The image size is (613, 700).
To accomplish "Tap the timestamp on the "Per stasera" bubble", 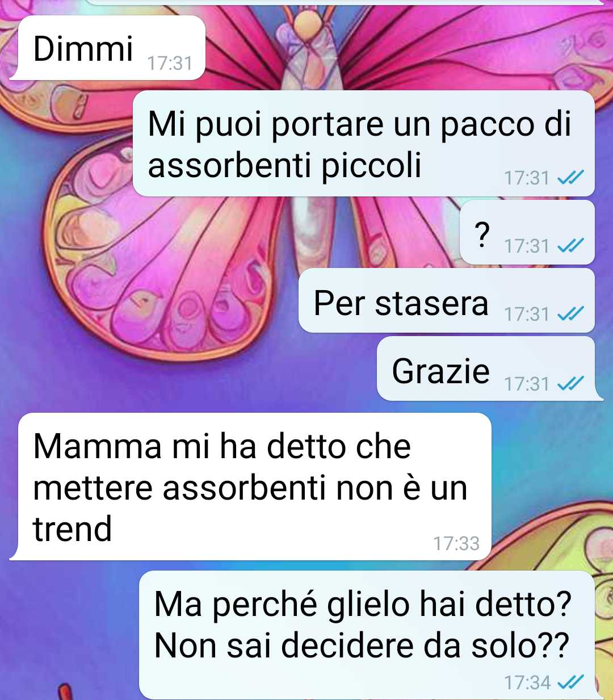I will 527,314.
